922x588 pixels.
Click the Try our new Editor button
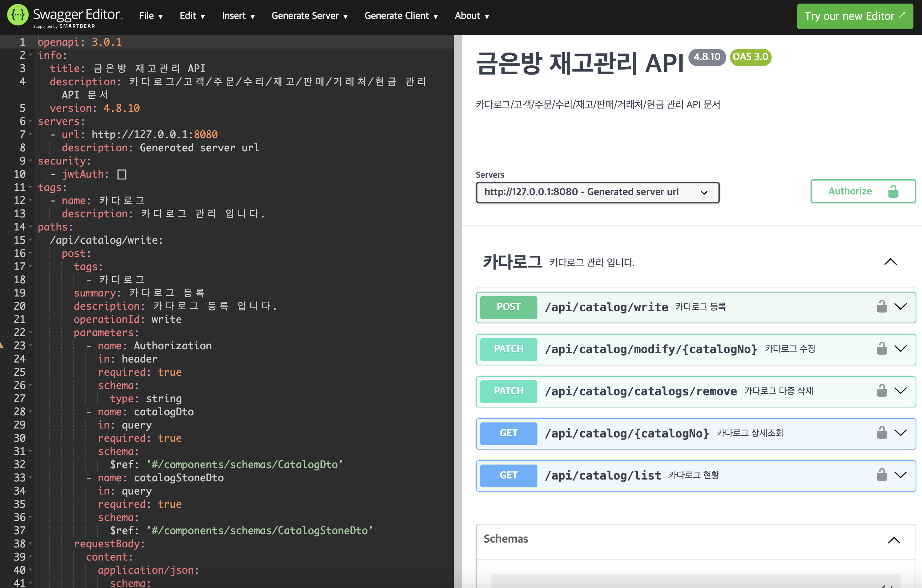click(855, 16)
